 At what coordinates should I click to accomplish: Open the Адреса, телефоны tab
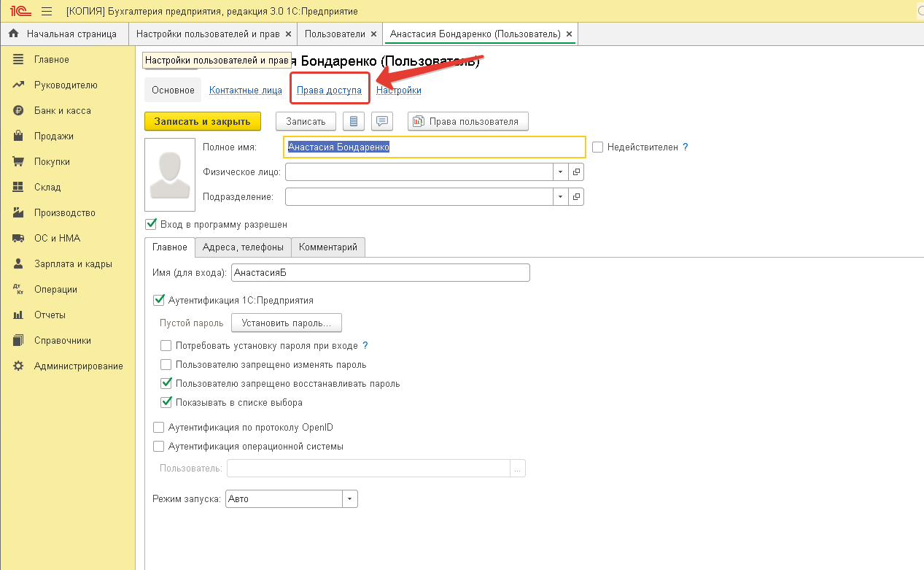243,247
